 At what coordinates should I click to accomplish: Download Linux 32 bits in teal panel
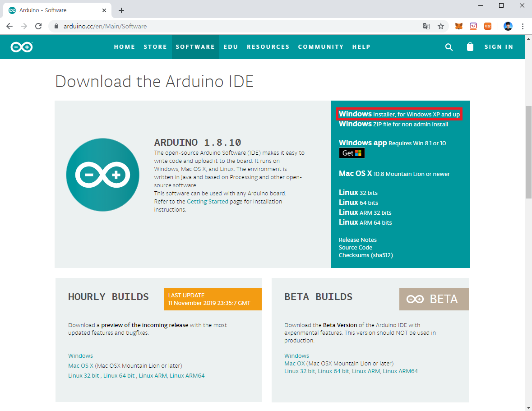(x=358, y=193)
